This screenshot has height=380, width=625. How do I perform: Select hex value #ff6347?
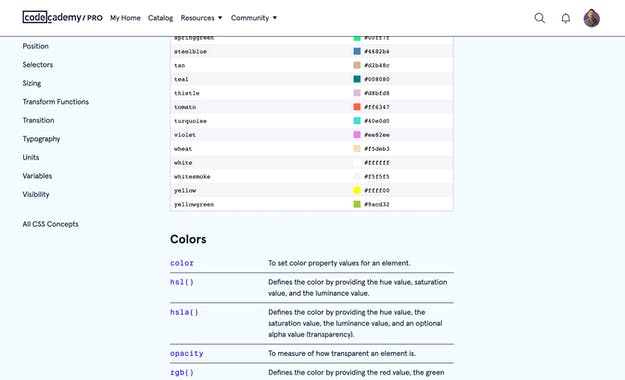point(377,107)
